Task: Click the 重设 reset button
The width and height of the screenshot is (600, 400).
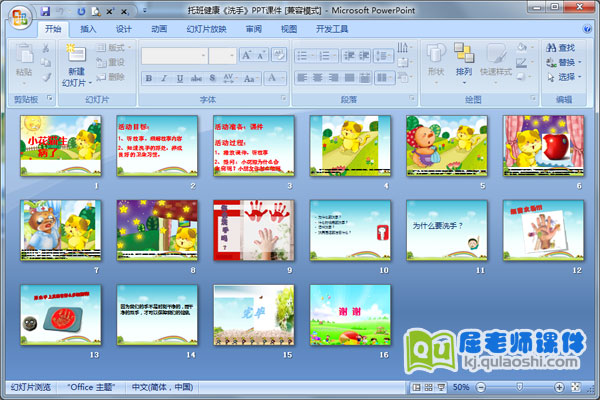Action: (111, 62)
